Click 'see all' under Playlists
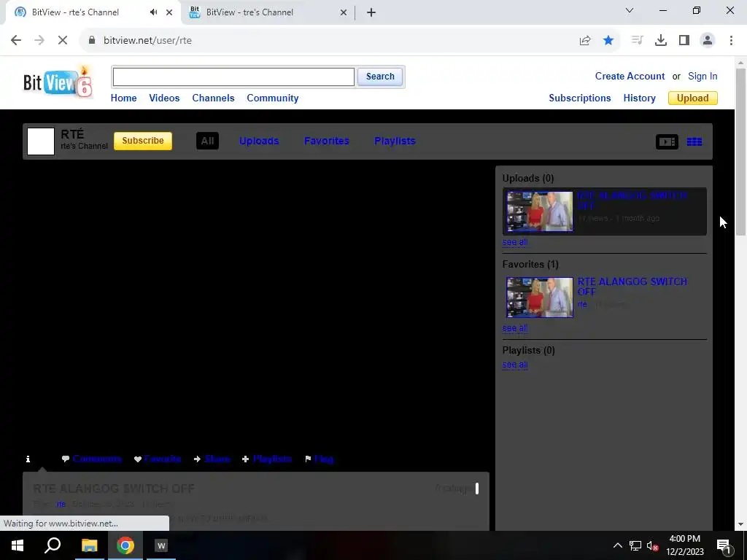 click(515, 365)
